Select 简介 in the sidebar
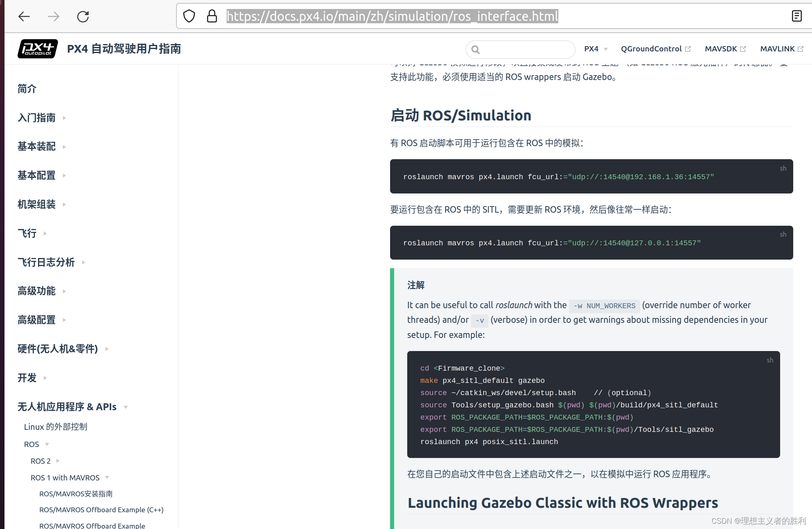The width and height of the screenshot is (812, 529). pos(27,89)
